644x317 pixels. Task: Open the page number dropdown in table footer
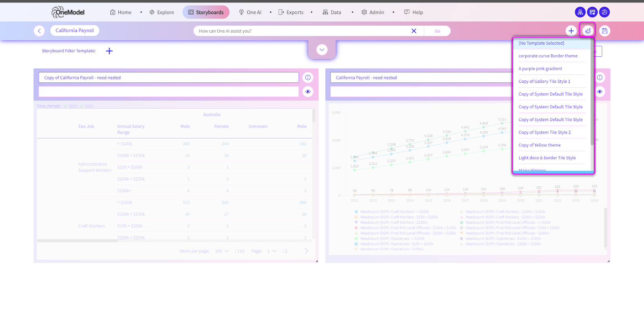pos(272,251)
